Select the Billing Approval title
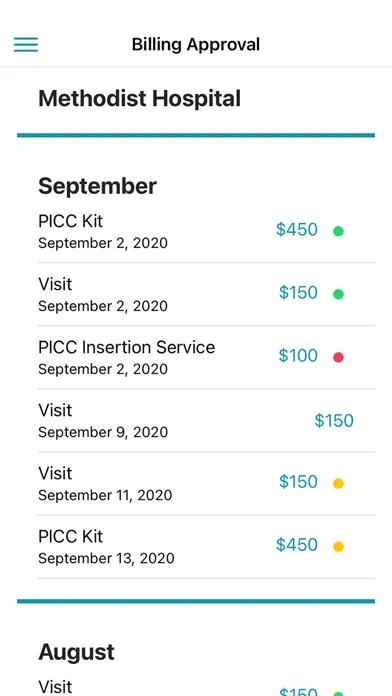The width and height of the screenshot is (392, 696). pyautogui.click(x=196, y=44)
